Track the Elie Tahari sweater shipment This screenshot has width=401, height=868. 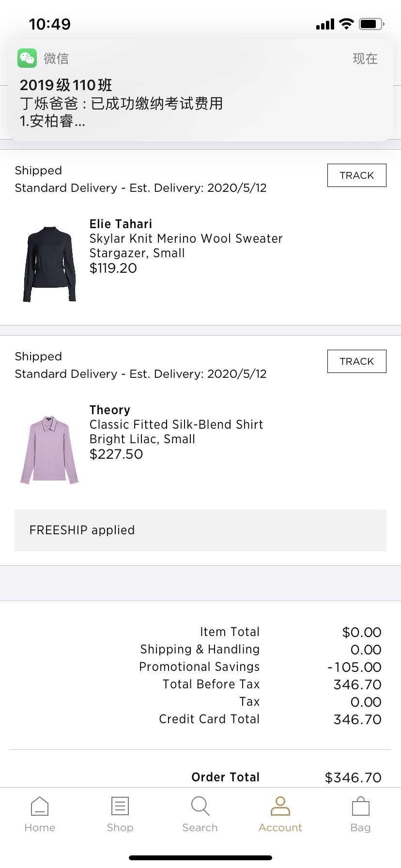[x=357, y=175]
